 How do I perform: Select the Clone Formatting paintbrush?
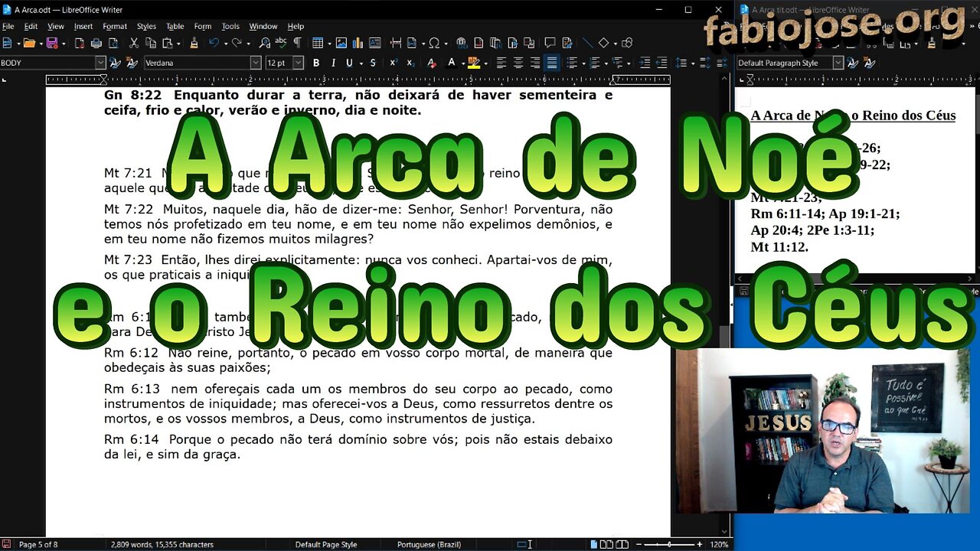coord(194,43)
